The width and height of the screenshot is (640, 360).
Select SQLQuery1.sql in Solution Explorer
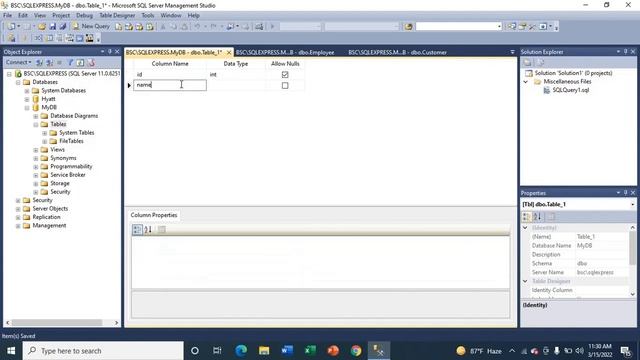pyautogui.click(x=571, y=90)
